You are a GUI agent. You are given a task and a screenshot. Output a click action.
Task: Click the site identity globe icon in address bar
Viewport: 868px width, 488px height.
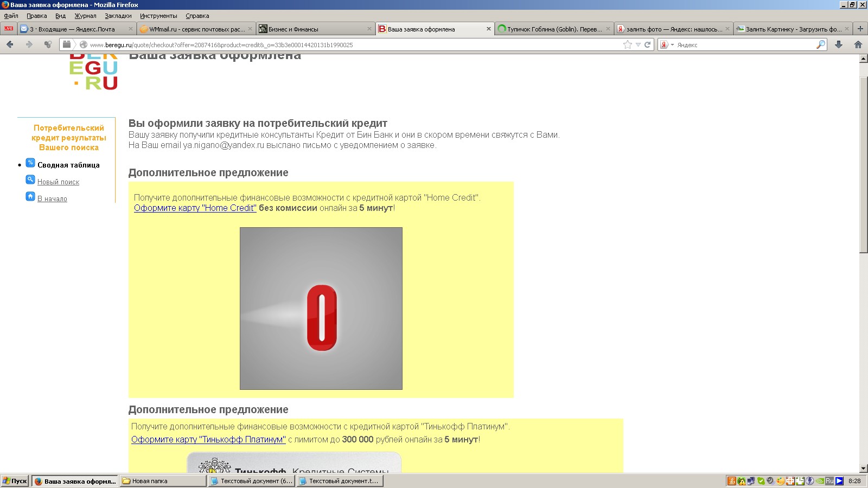click(84, 44)
